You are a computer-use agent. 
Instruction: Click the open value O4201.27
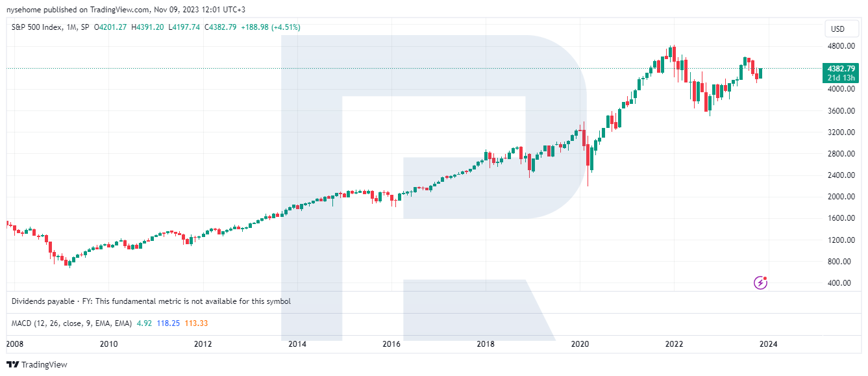point(112,27)
